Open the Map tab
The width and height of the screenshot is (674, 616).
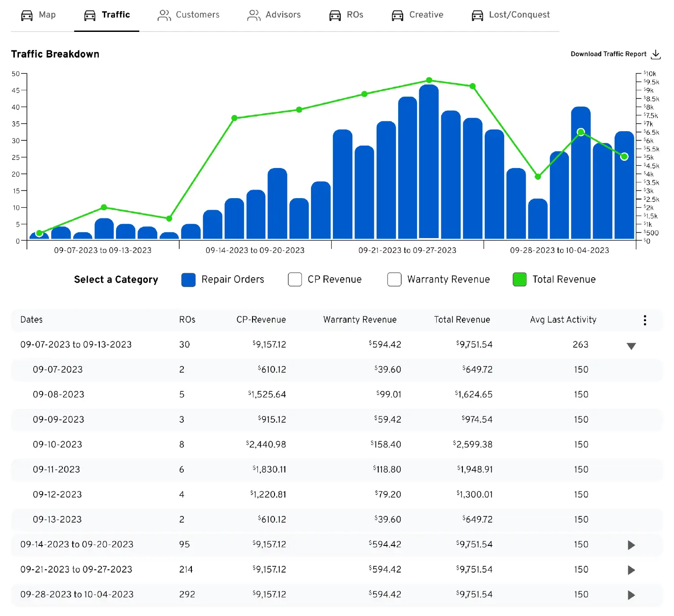click(39, 15)
